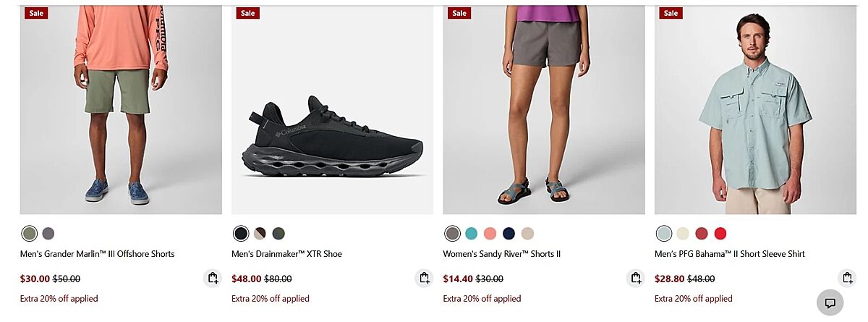The height and width of the screenshot is (322, 868).
Task: Choose bright red swatch for Bahama Shirt
Action: click(720, 233)
